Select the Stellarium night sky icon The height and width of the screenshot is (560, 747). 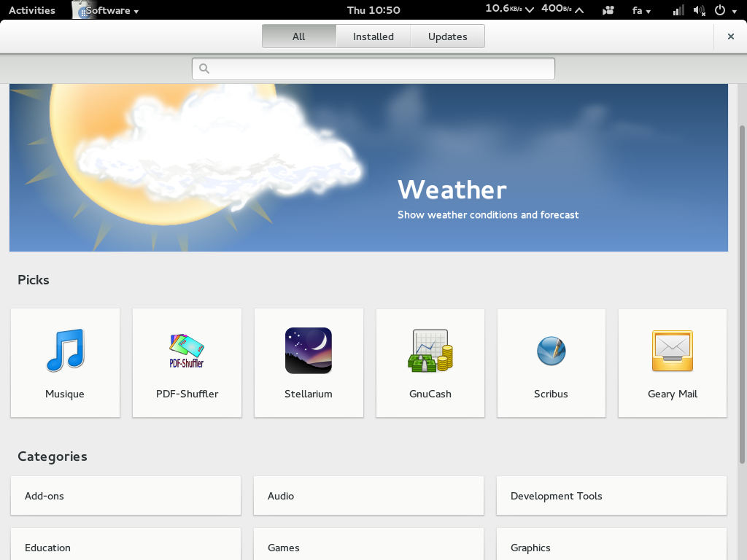(309, 351)
